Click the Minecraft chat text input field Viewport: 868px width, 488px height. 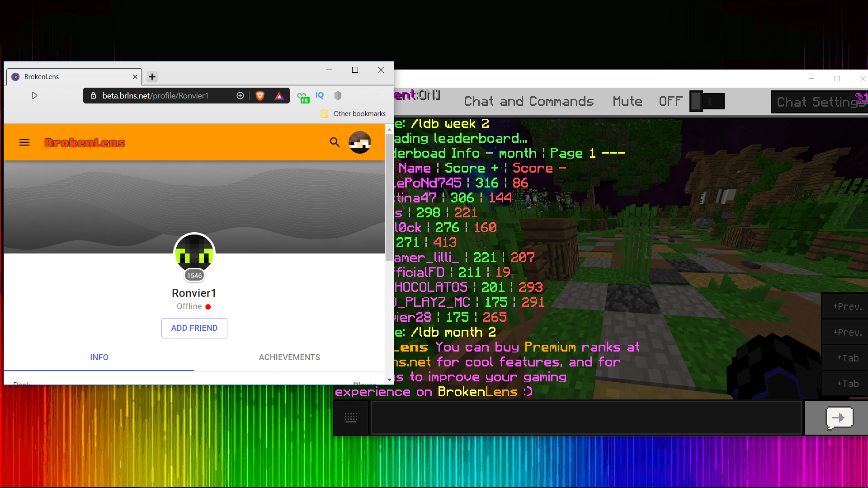click(586, 418)
